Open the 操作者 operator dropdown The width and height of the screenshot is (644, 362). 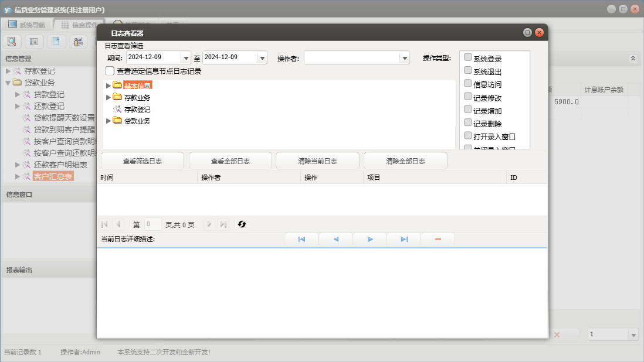tap(404, 58)
